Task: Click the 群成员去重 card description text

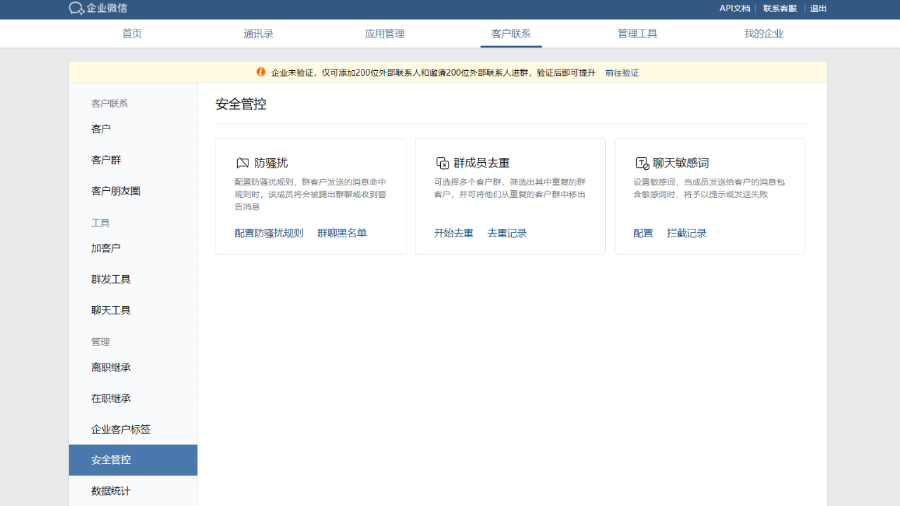Action: [510, 188]
